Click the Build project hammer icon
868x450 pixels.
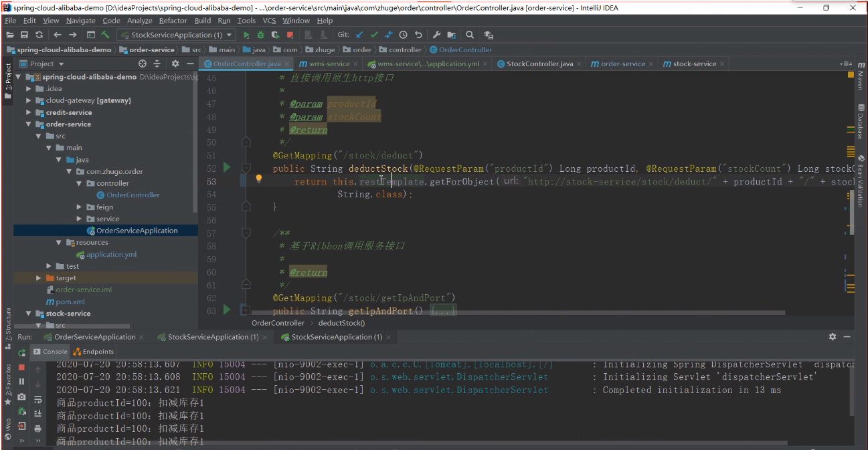106,35
